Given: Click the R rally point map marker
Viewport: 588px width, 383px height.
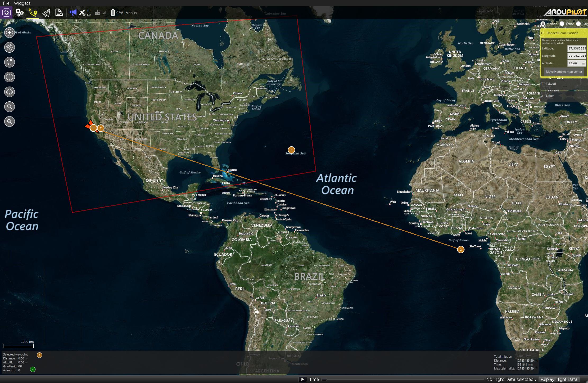Looking at the screenshot, I should (93, 128).
